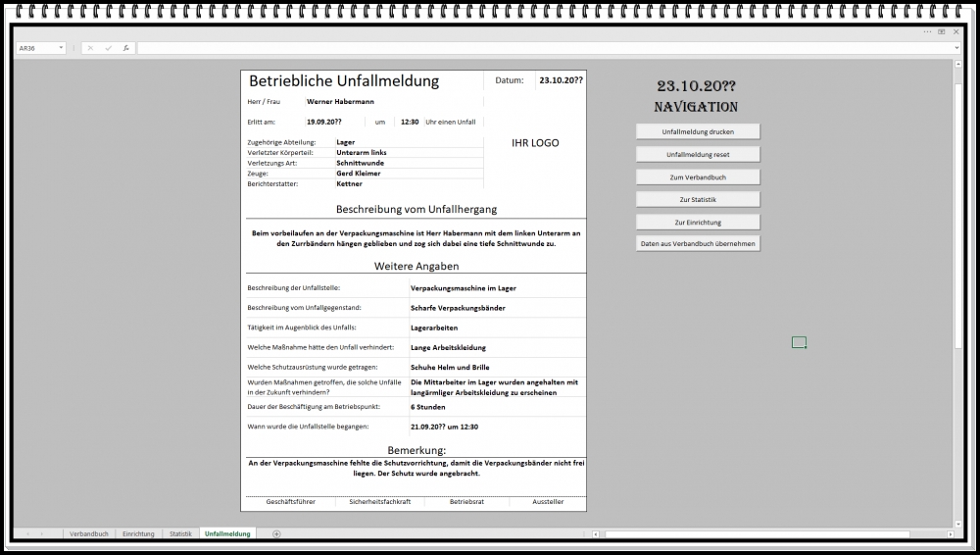Click the Enter checkmark formula bar icon
This screenshot has width=980, height=555.
[108, 48]
